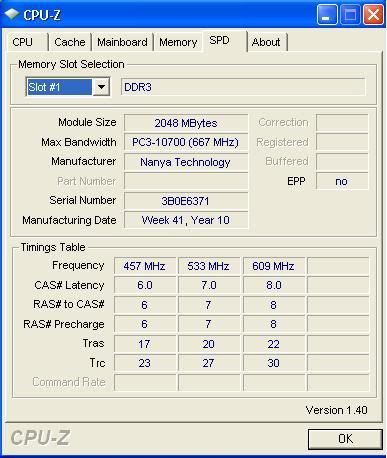
Task: Close the CPU-Z window
Action: pyautogui.click(x=373, y=15)
